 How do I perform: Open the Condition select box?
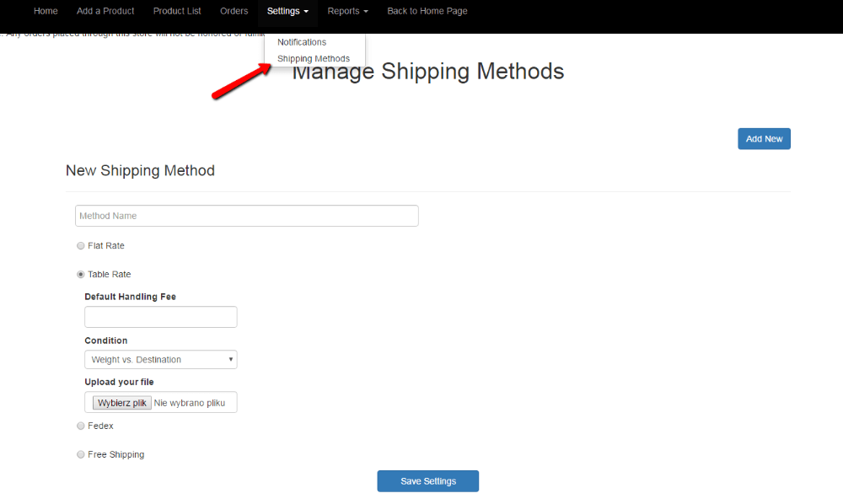[160, 360]
